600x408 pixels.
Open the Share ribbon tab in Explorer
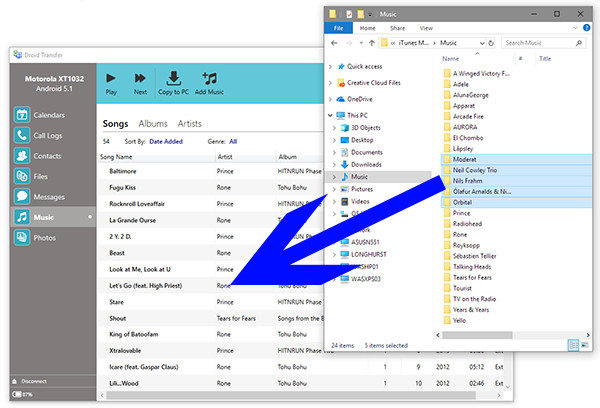click(398, 28)
